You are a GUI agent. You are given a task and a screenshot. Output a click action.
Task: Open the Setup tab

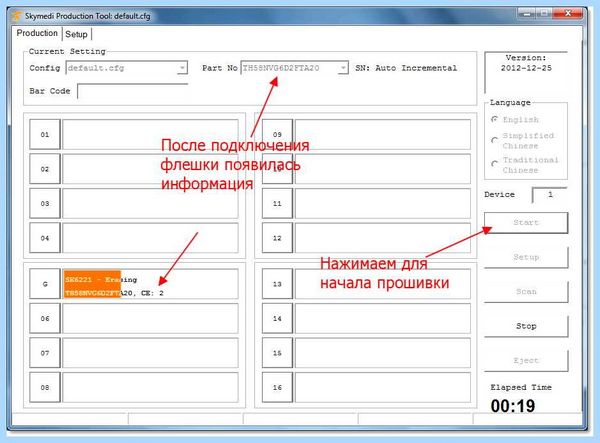(77, 34)
